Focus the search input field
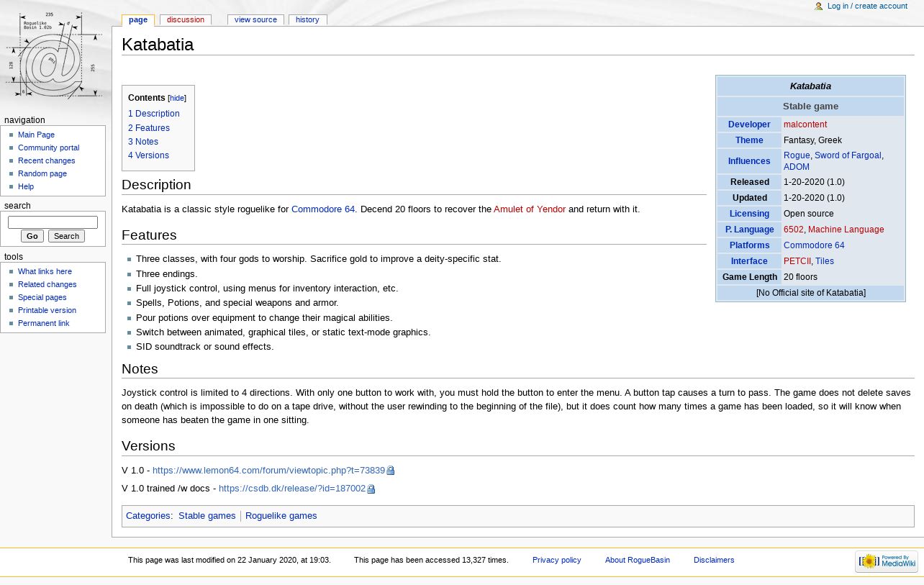 click(x=53, y=223)
